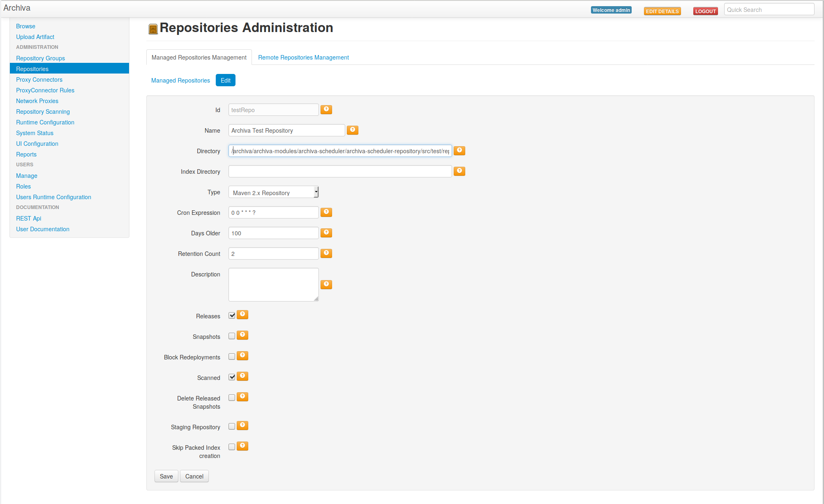Click help icon beside Retention Count
Viewport: 824px width, 504px height.
pos(326,253)
